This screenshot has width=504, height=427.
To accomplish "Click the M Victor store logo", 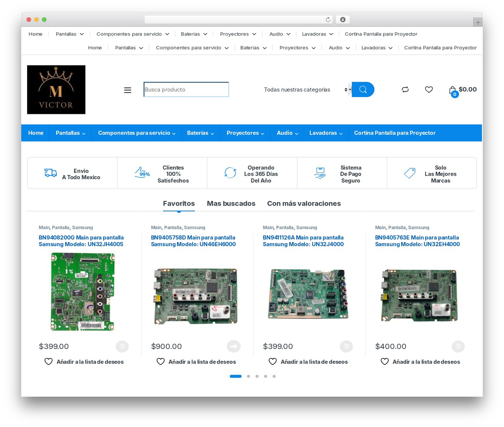I will tap(56, 90).
